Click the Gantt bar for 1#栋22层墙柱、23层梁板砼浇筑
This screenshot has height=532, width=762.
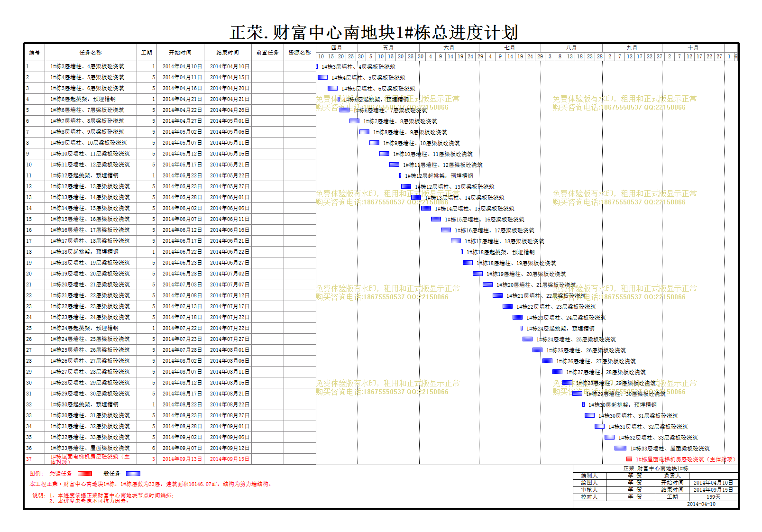click(x=507, y=306)
